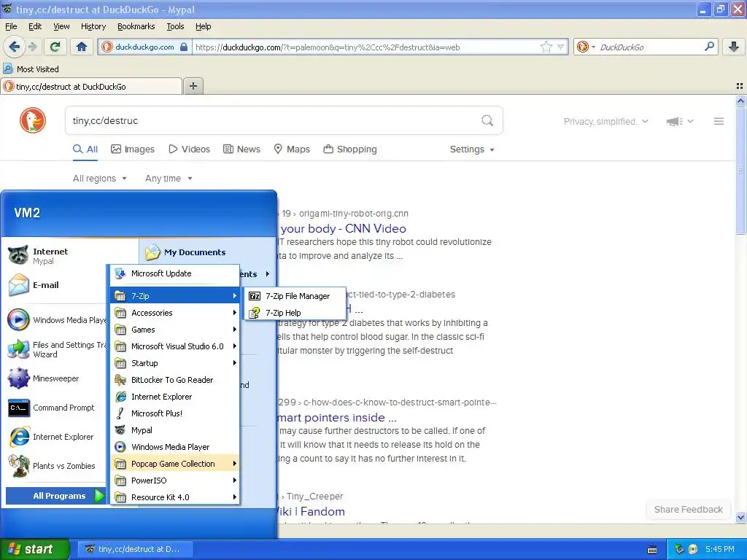Screen dimensions: 747x560
Task: Switch to Images search results
Action: pos(133,149)
